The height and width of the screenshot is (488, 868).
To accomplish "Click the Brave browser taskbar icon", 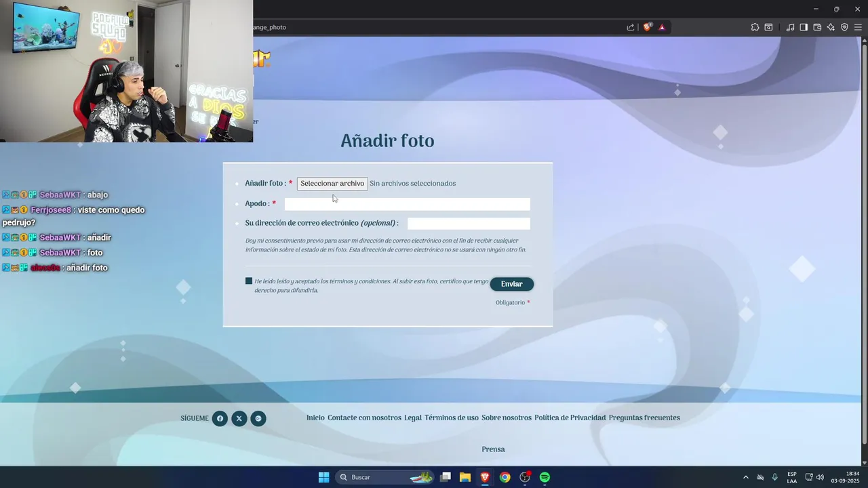I will click(485, 477).
